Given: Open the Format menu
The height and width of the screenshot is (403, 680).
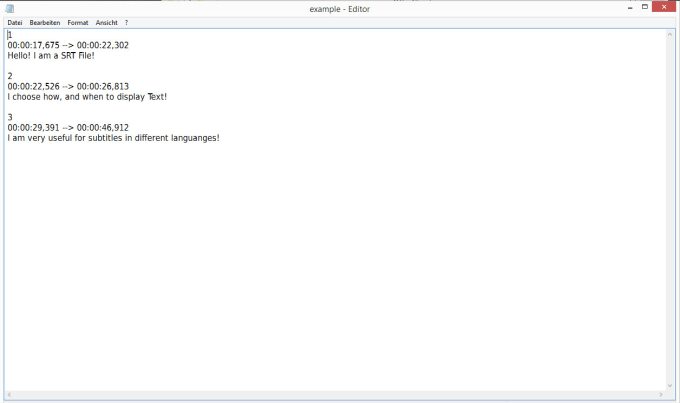Looking at the screenshot, I should tap(78, 22).
